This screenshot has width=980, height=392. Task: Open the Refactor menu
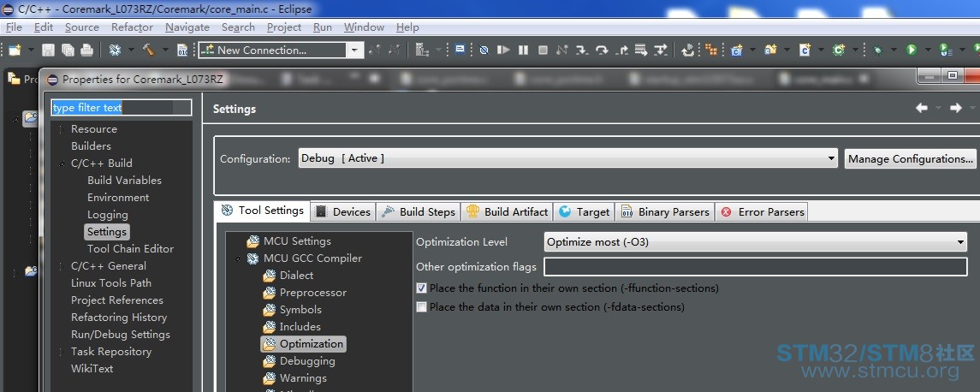pos(132,27)
